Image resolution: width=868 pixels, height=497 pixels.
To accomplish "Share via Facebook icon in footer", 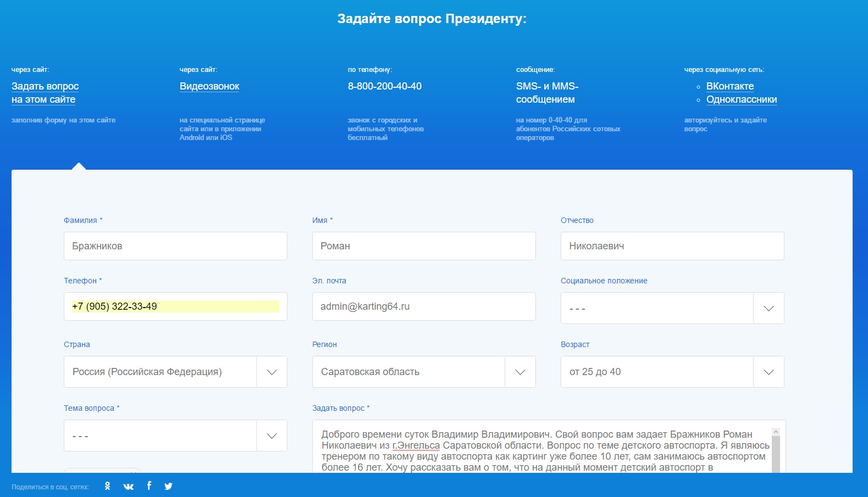I will [149, 485].
